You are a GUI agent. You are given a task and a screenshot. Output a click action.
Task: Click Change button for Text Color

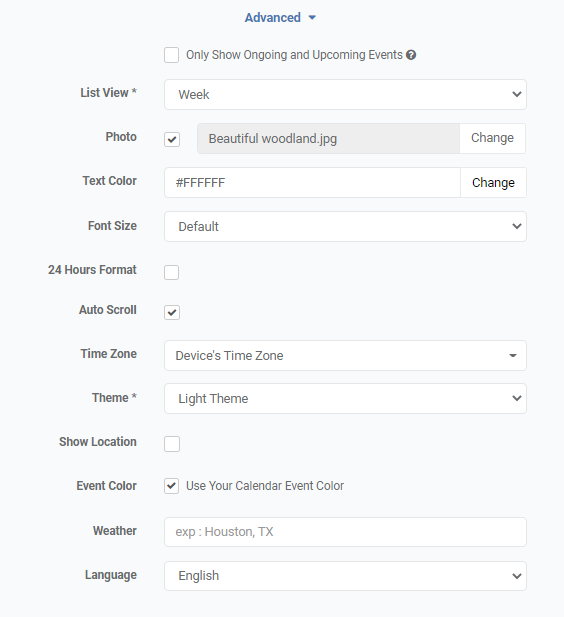pos(493,183)
